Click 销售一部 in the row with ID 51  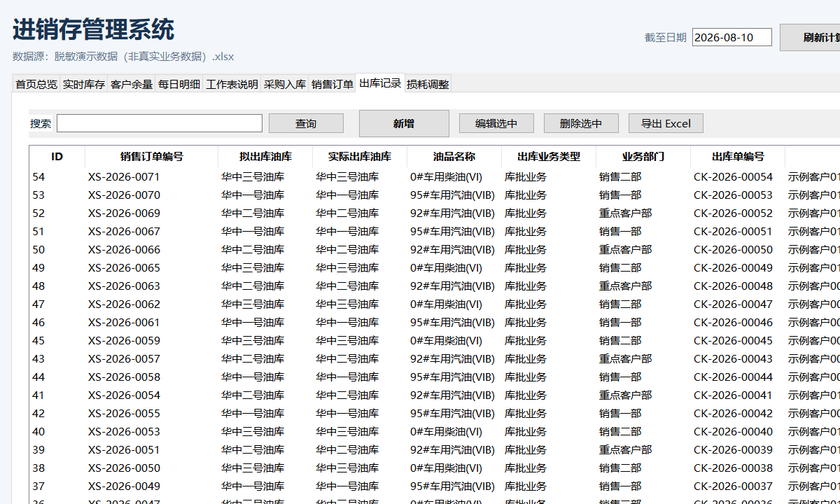point(620,231)
